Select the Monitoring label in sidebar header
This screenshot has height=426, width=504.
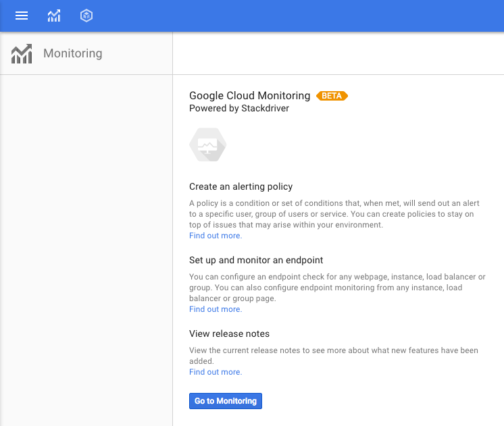click(72, 53)
